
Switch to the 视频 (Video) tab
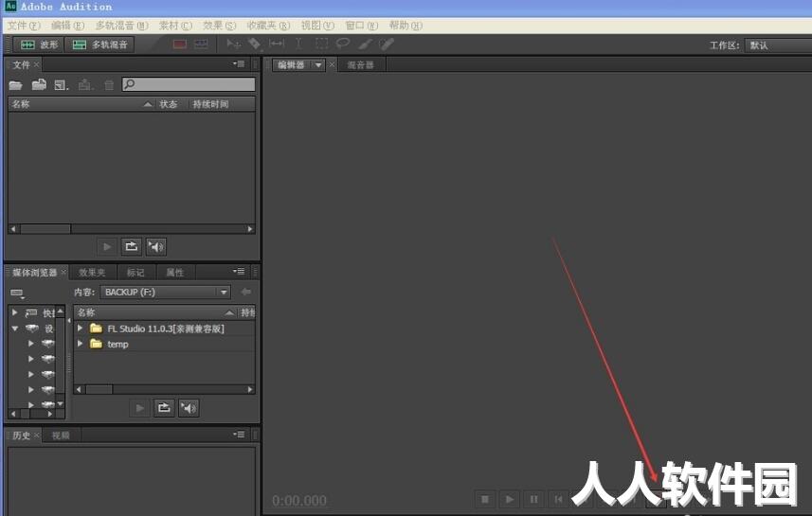click(x=61, y=436)
